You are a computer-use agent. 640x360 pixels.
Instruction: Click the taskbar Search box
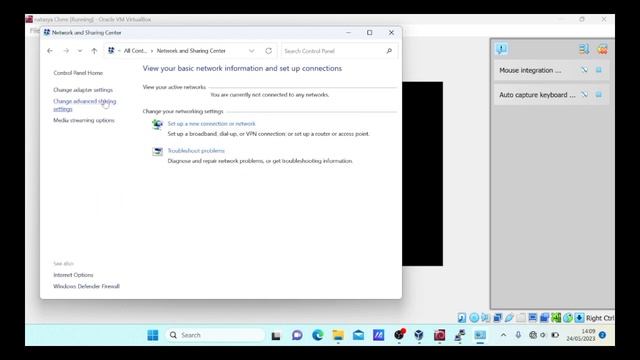point(215,336)
